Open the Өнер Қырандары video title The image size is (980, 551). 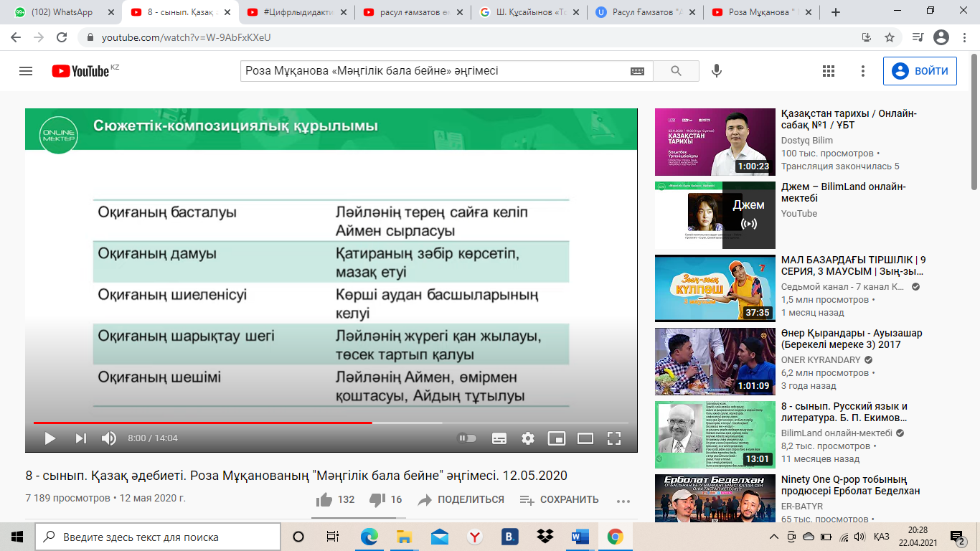click(x=852, y=339)
